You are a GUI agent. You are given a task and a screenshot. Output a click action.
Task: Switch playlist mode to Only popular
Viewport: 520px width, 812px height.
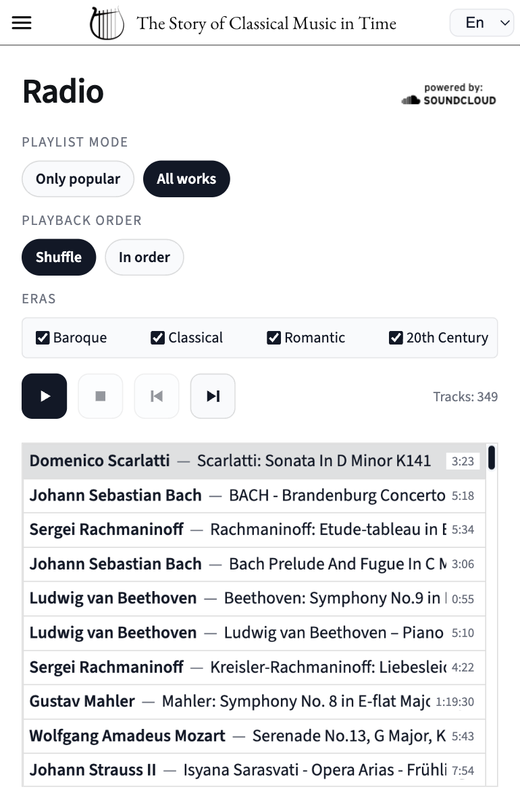pos(78,178)
